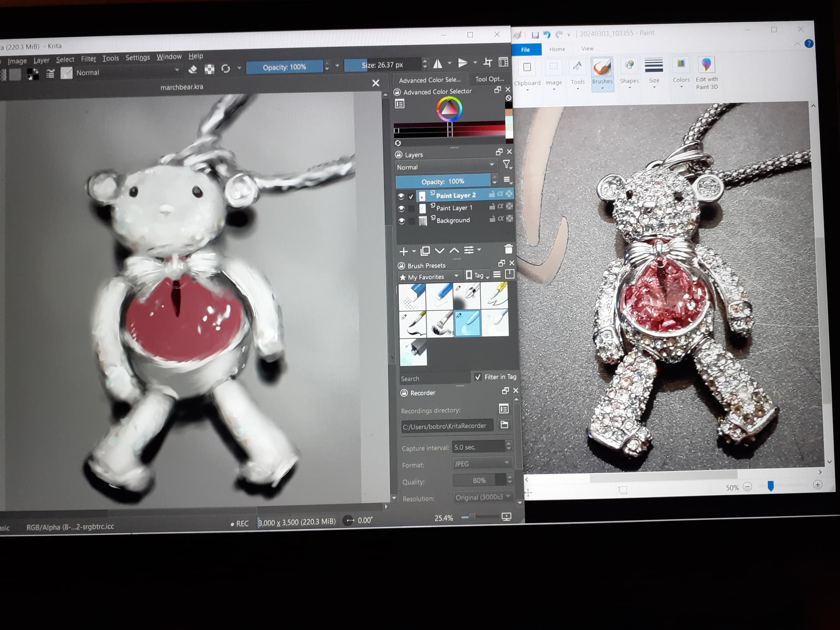
Task: Switch to the View tab in Paint
Action: 587,49
